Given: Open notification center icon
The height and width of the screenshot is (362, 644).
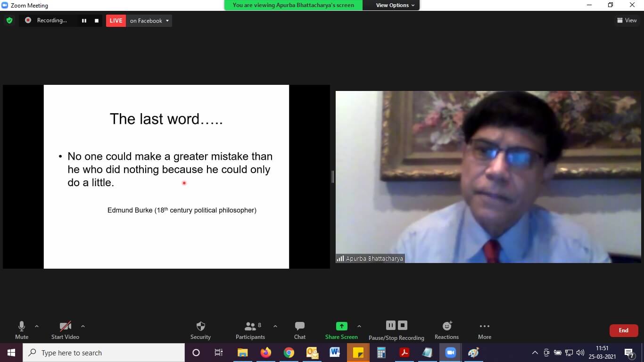Looking at the screenshot, I should (629, 353).
